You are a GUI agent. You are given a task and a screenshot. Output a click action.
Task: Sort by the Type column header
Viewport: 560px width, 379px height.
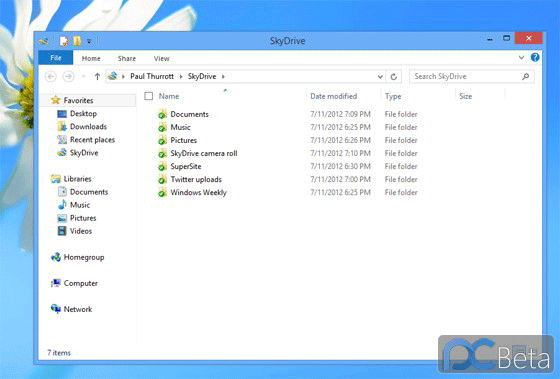(x=393, y=96)
